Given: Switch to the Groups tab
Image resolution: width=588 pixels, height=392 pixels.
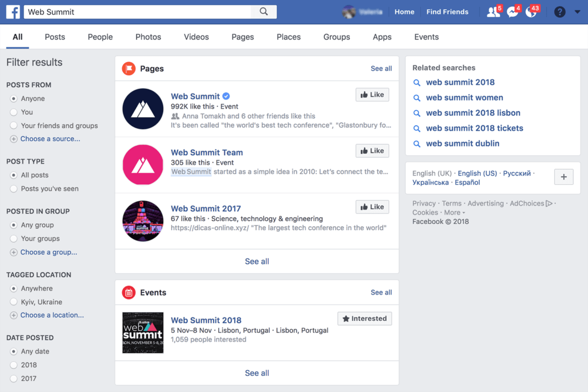Looking at the screenshot, I should point(336,37).
